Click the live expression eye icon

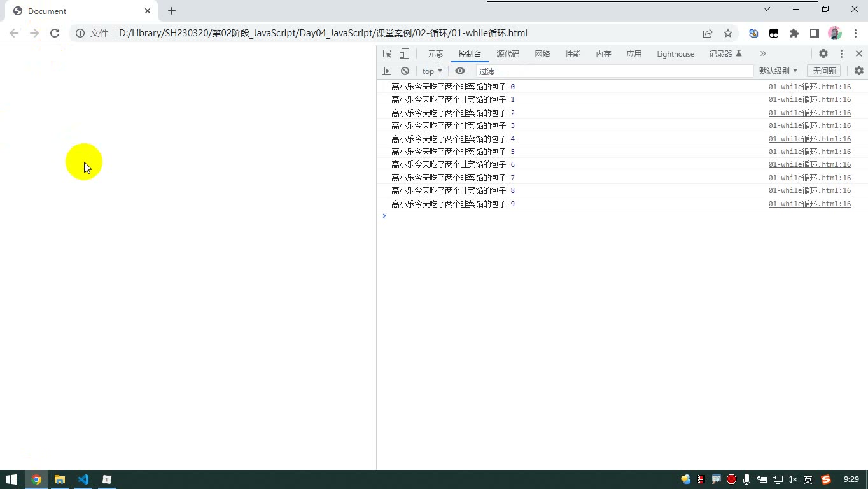click(460, 71)
